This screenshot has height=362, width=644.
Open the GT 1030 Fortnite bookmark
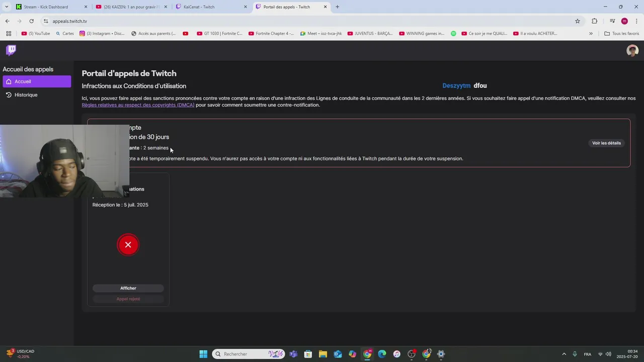coord(219,34)
